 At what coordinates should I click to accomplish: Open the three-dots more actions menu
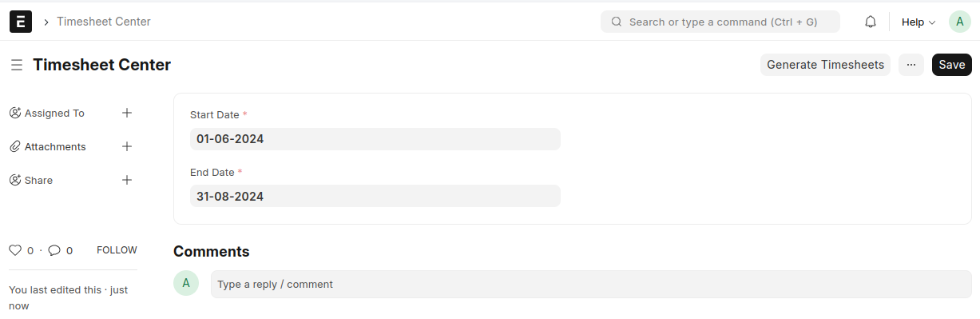(x=911, y=65)
